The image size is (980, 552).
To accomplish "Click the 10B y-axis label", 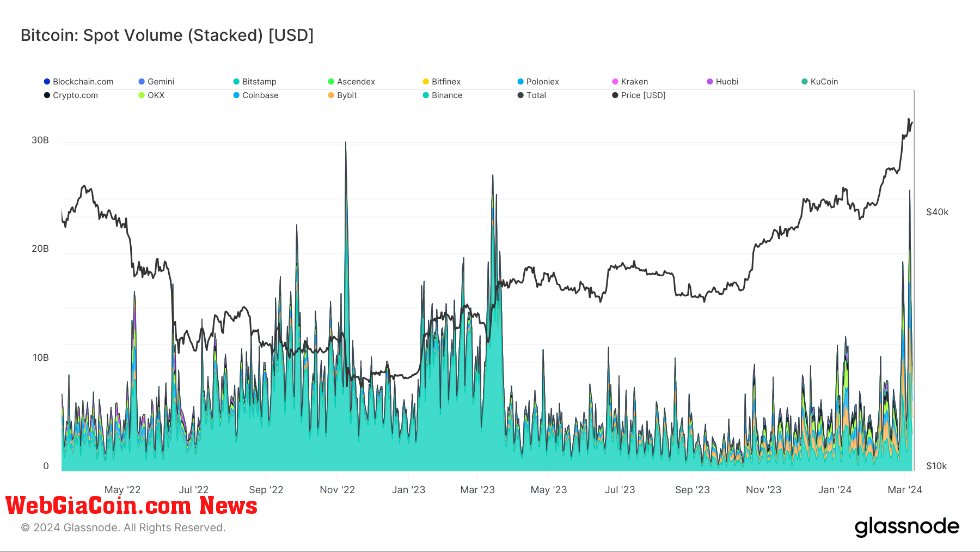I will (41, 357).
